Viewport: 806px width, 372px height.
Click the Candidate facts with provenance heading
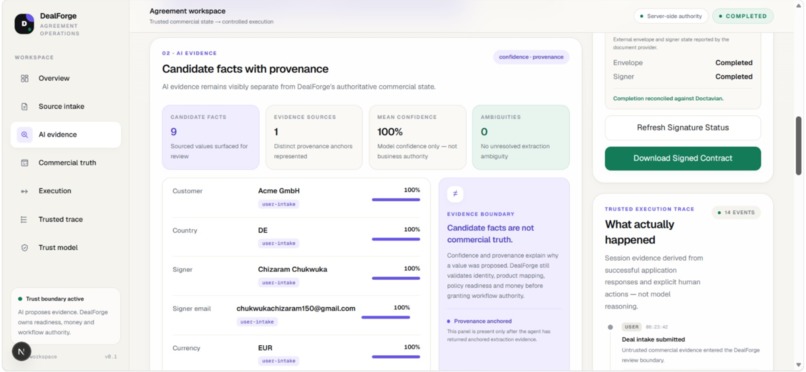[x=245, y=69]
